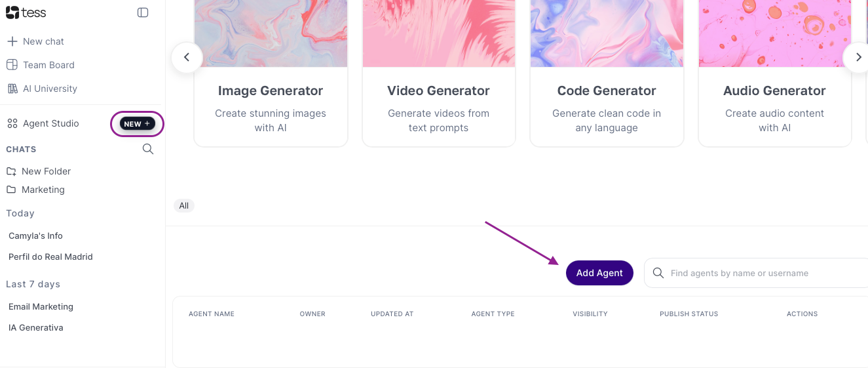Click the Add Agent button
868x368 pixels.
click(x=599, y=273)
